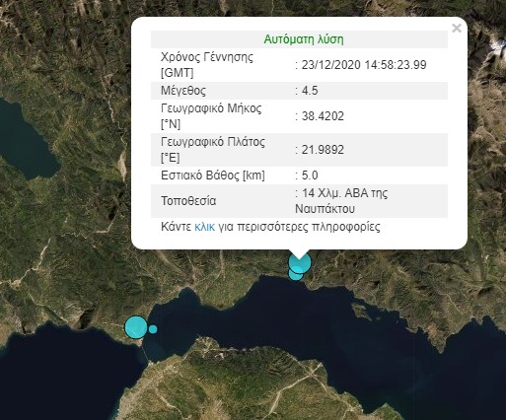Click the Εστιακό Βάθος [km] label
This screenshot has height=420, width=506.
click(x=213, y=175)
